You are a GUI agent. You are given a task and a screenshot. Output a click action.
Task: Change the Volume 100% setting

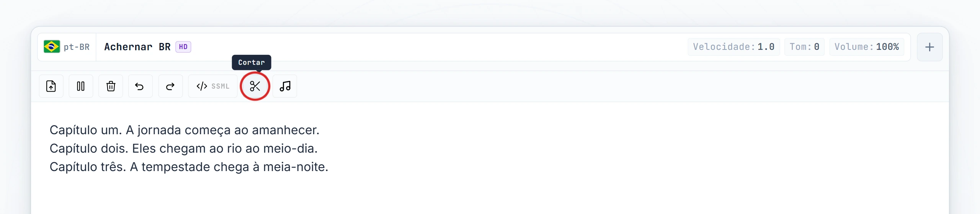click(867, 47)
